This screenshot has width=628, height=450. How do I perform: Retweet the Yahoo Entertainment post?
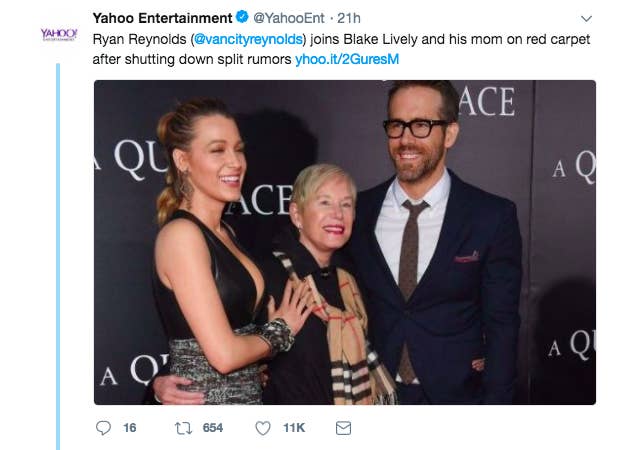pos(183,428)
